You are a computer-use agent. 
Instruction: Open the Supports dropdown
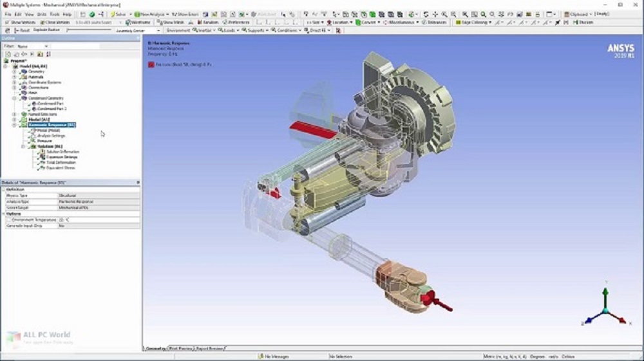tap(255, 30)
